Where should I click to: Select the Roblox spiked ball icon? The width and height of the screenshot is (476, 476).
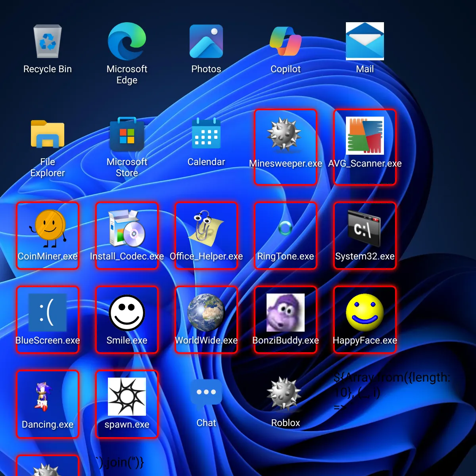(x=284, y=393)
